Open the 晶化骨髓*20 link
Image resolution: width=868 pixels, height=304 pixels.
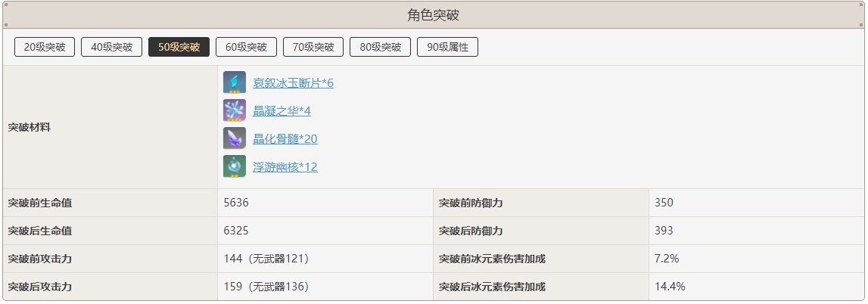pyautogui.click(x=285, y=139)
